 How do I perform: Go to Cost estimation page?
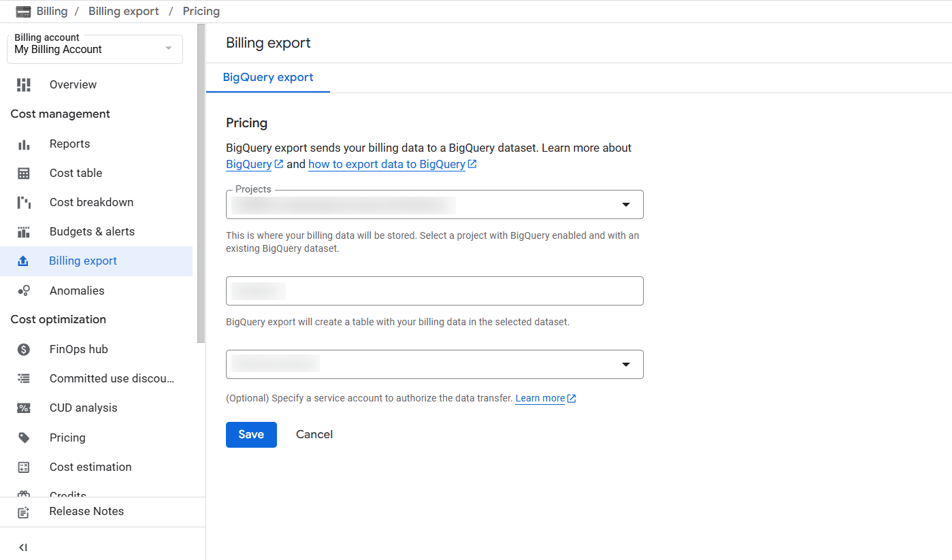point(91,467)
